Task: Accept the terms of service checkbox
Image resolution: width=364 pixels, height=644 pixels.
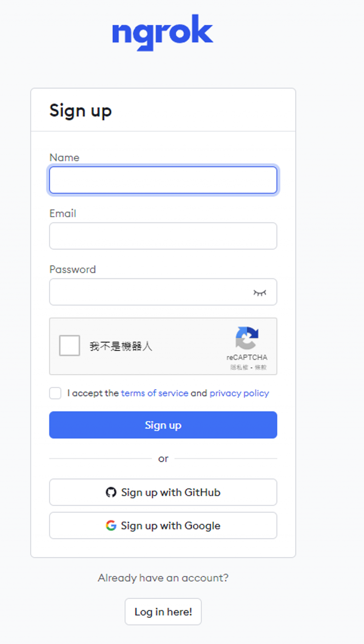Action: pyautogui.click(x=55, y=393)
